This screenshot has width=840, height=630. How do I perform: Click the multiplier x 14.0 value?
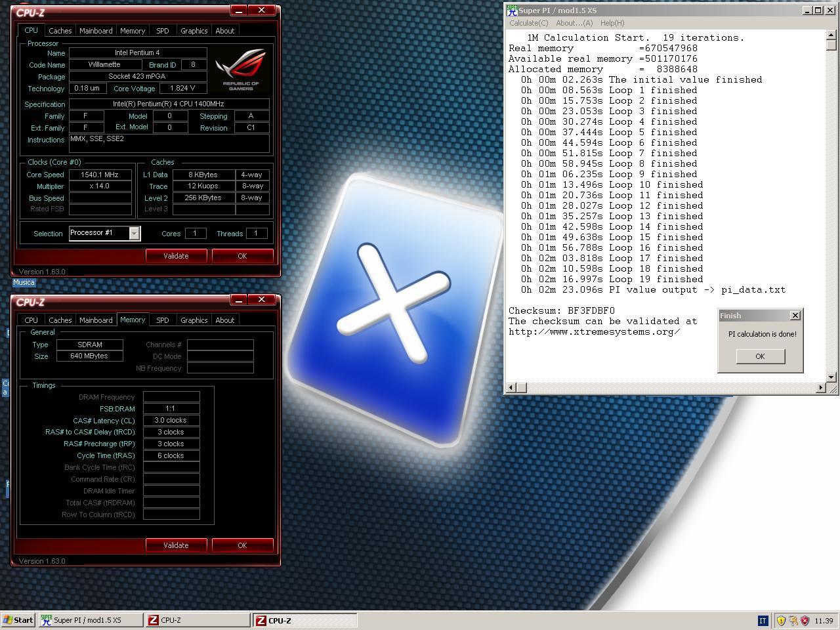coord(100,186)
